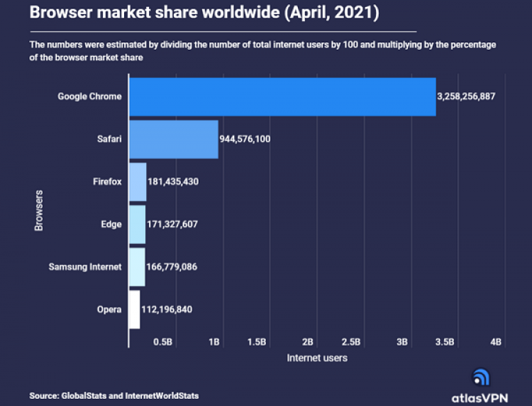Click the Edge bar
The width and height of the screenshot is (532, 406).
coord(137,224)
